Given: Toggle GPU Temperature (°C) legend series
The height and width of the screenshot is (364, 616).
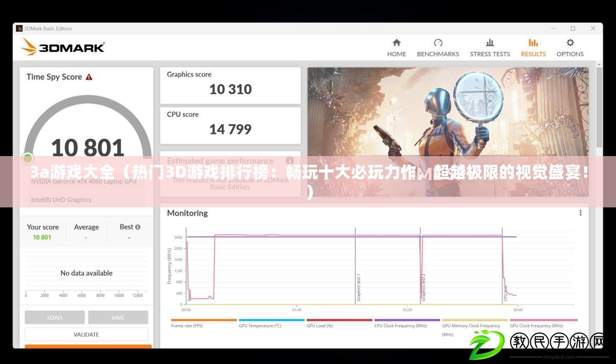Looking at the screenshot, I should point(271,324).
